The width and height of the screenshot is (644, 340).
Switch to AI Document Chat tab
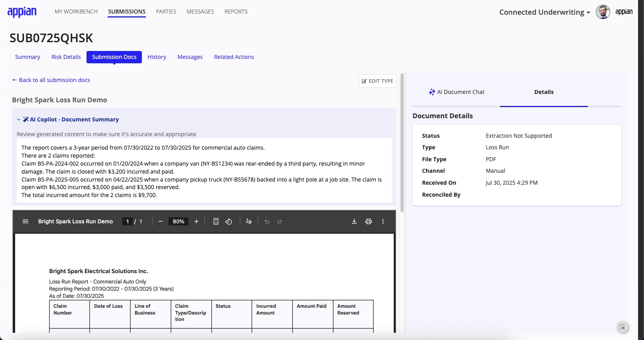456,92
